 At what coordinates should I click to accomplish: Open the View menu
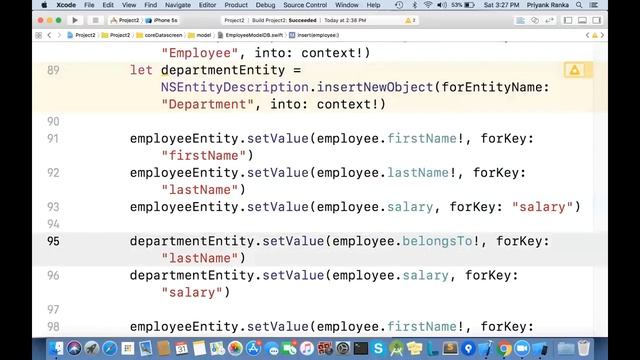(129, 5)
